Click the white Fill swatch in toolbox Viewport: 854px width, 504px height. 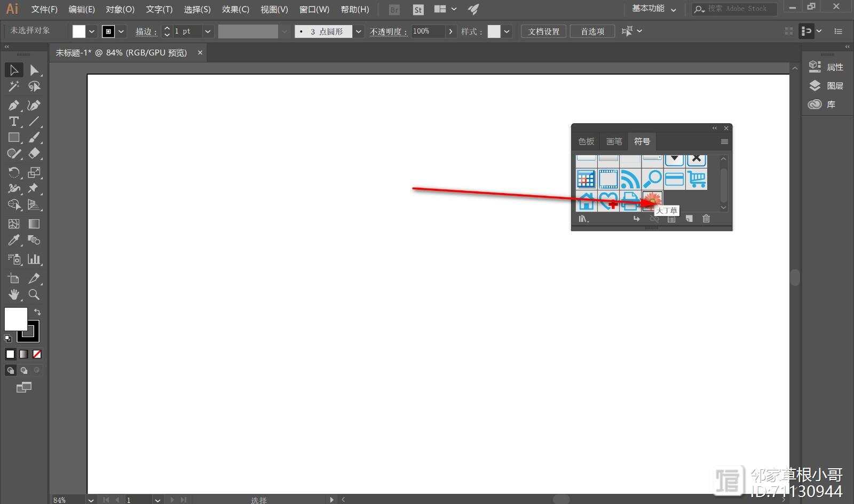coord(15,319)
